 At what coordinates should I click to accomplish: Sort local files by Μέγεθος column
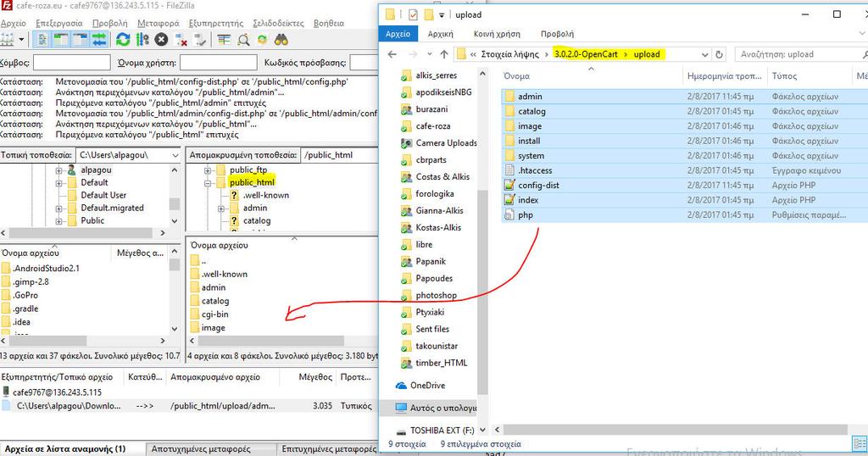pos(140,253)
